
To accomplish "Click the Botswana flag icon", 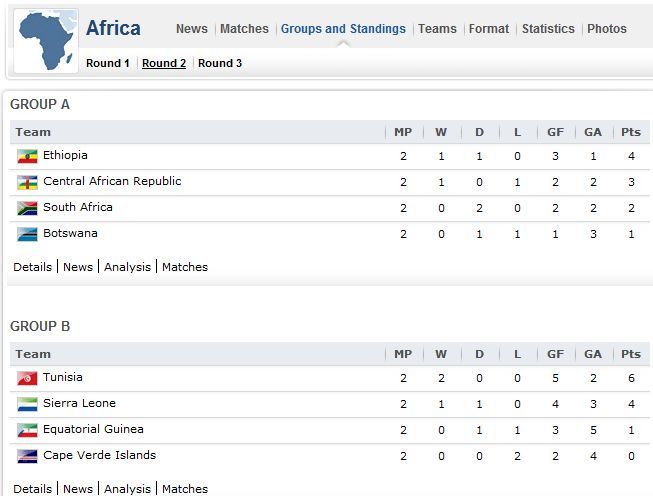I will click(x=27, y=234).
